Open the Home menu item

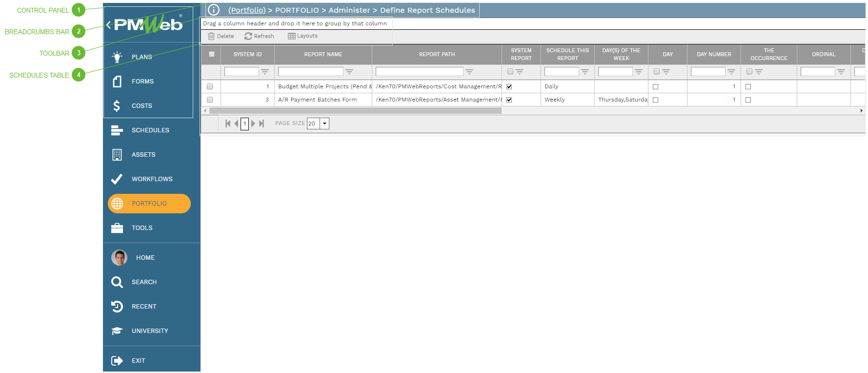click(145, 258)
